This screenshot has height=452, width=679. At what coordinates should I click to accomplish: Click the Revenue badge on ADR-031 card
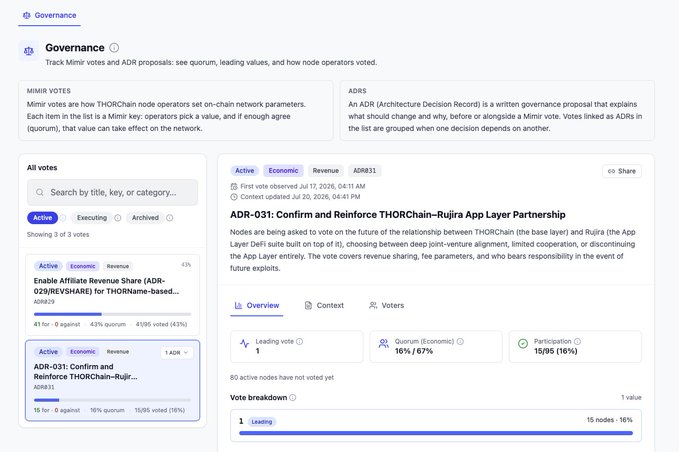click(118, 352)
